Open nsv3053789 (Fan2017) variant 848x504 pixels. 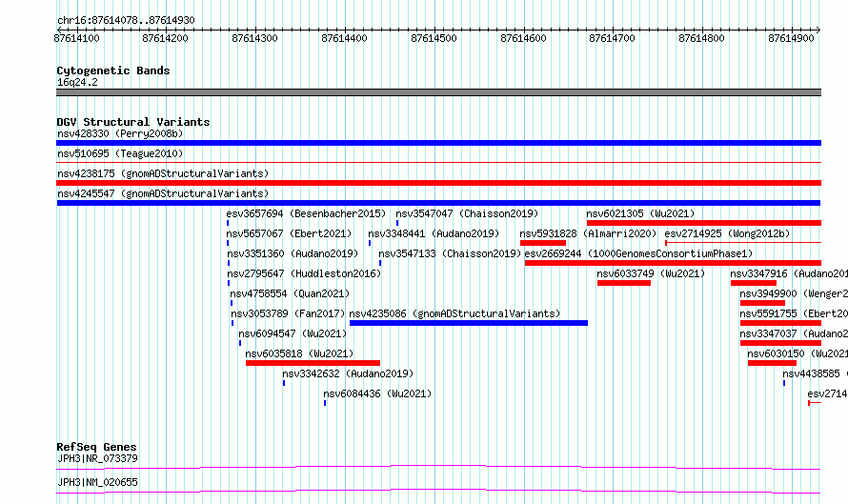tap(288, 313)
